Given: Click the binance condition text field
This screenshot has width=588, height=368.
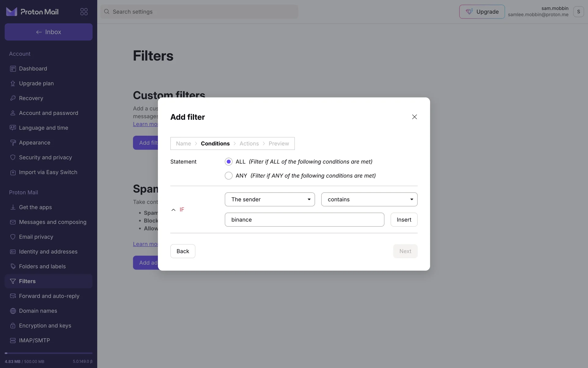Looking at the screenshot, I should point(304,220).
